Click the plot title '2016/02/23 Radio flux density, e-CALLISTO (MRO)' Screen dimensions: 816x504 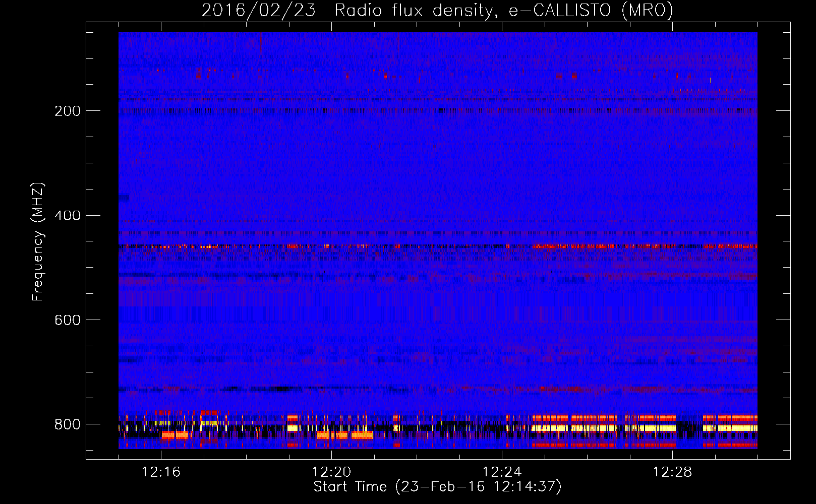click(x=437, y=10)
